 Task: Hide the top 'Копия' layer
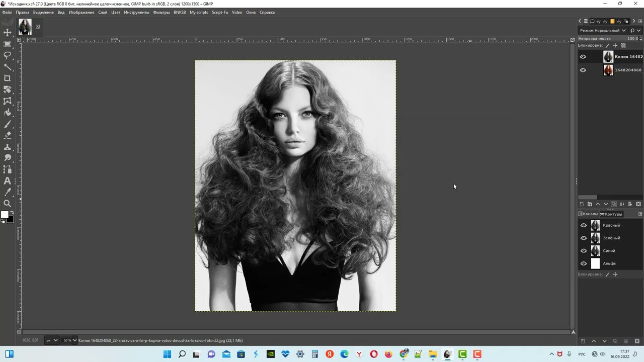[583, 57]
